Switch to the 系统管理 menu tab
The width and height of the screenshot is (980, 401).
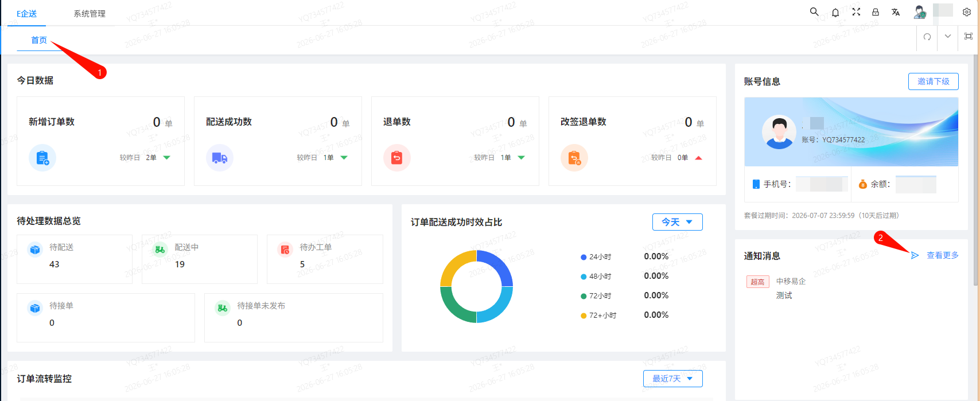(x=90, y=13)
